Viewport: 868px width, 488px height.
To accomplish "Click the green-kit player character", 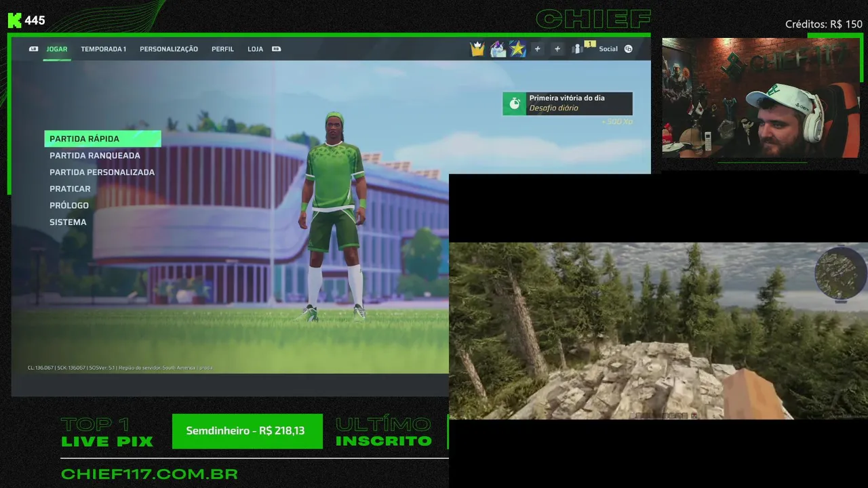I will (x=333, y=216).
